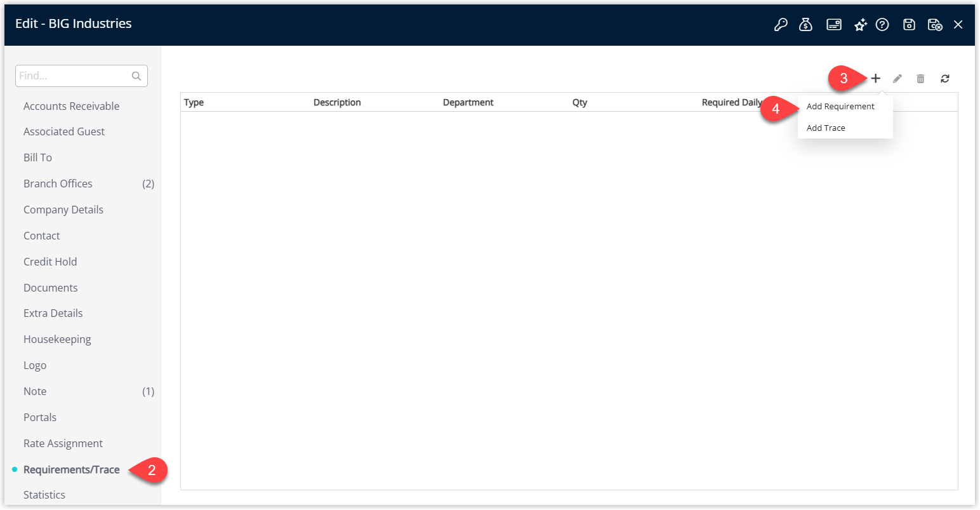This screenshot has height=510, width=980.
Task: Click the save and close icon
Action: [935, 25]
